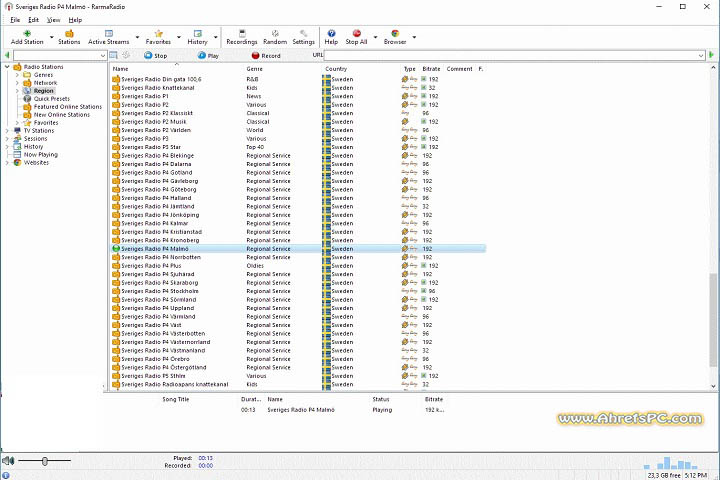720x480 pixels.
Task: Select Now Playing in the tree
Action: pos(40,155)
